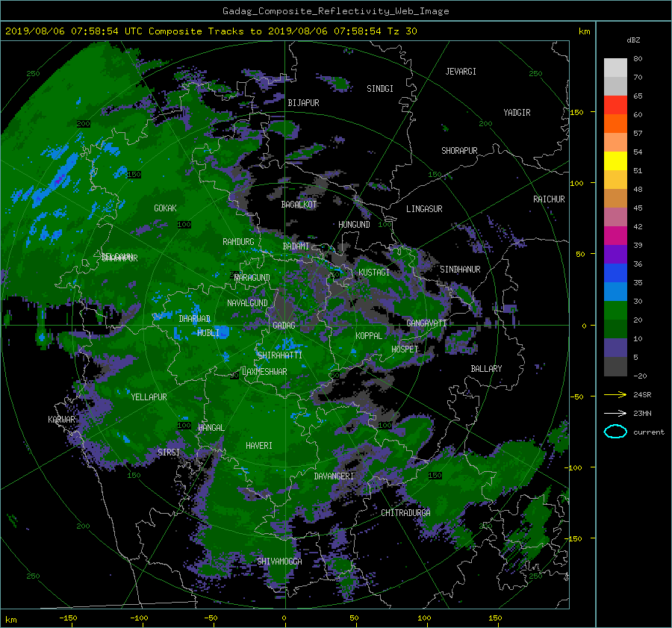
Task: Click the BALLARY city label
Action: point(486,369)
